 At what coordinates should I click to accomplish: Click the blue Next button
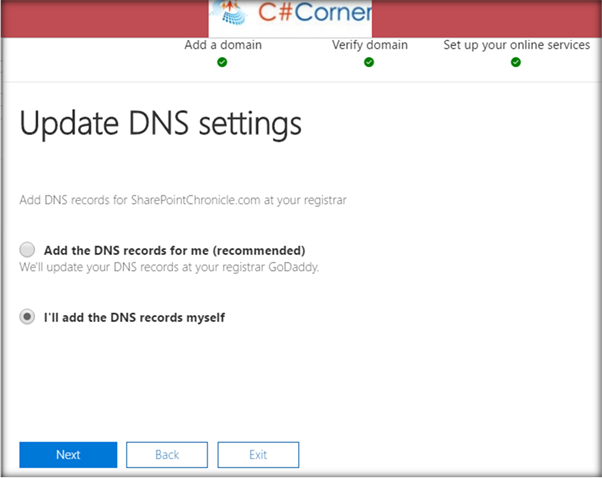pyautogui.click(x=68, y=455)
